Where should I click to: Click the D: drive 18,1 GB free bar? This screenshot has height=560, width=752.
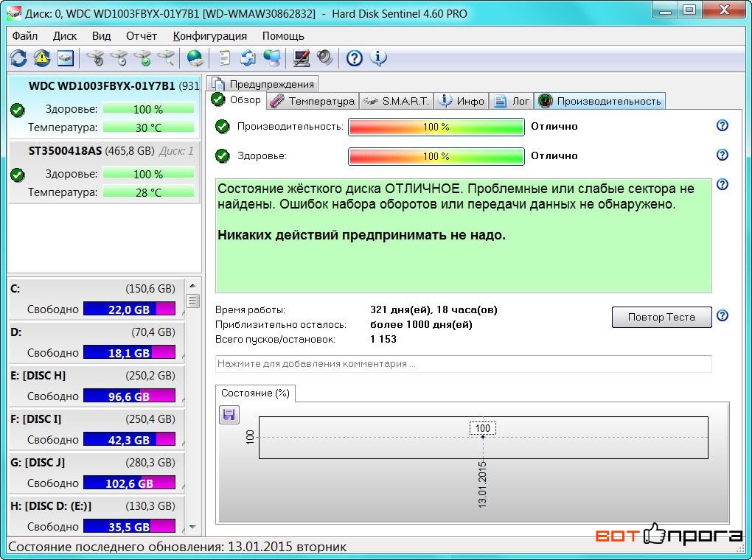tap(130, 353)
